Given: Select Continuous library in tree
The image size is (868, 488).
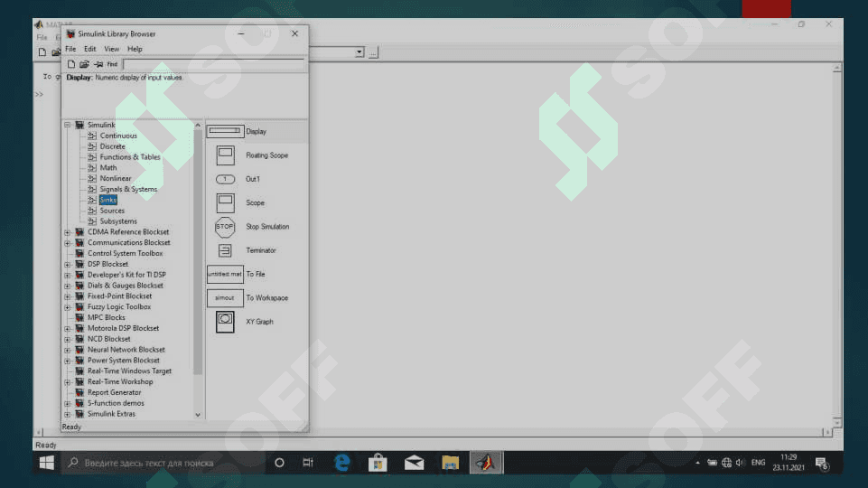Looking at the screenshot, I should (118, 136).
